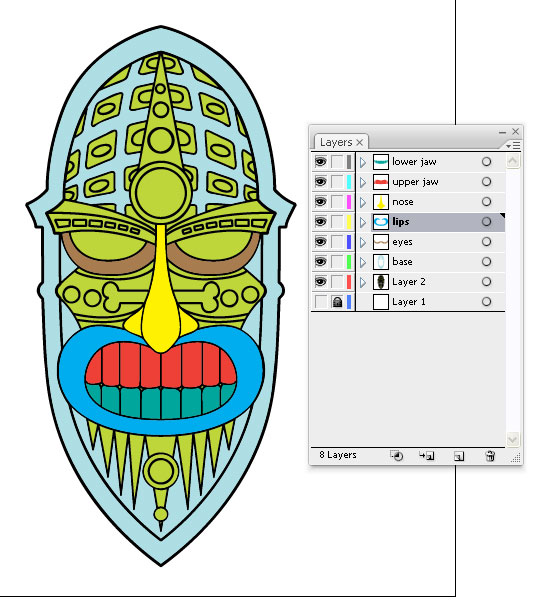Click the Create New Layer icon
Viewport: 550px width, 600px height.
click(459, 456)
